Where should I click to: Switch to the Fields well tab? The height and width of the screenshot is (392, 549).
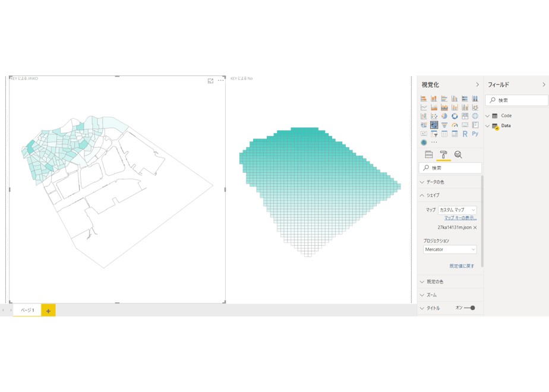429,154
